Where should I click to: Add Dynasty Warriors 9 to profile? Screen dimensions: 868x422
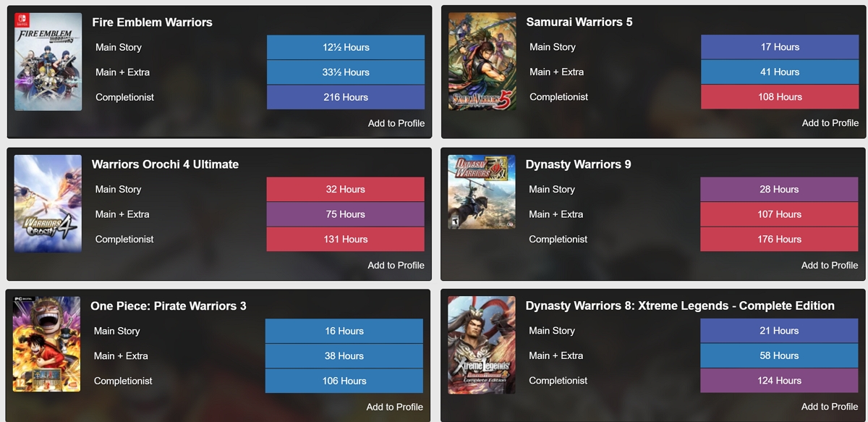coord(830,265)
